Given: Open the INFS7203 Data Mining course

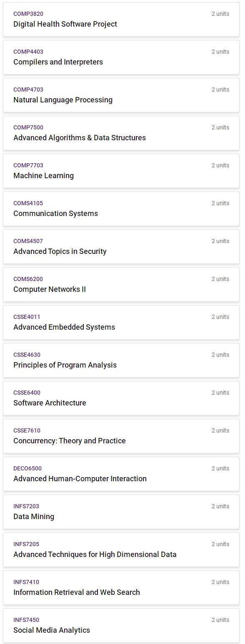Looking at the screenshot, I should coord(121,512).
